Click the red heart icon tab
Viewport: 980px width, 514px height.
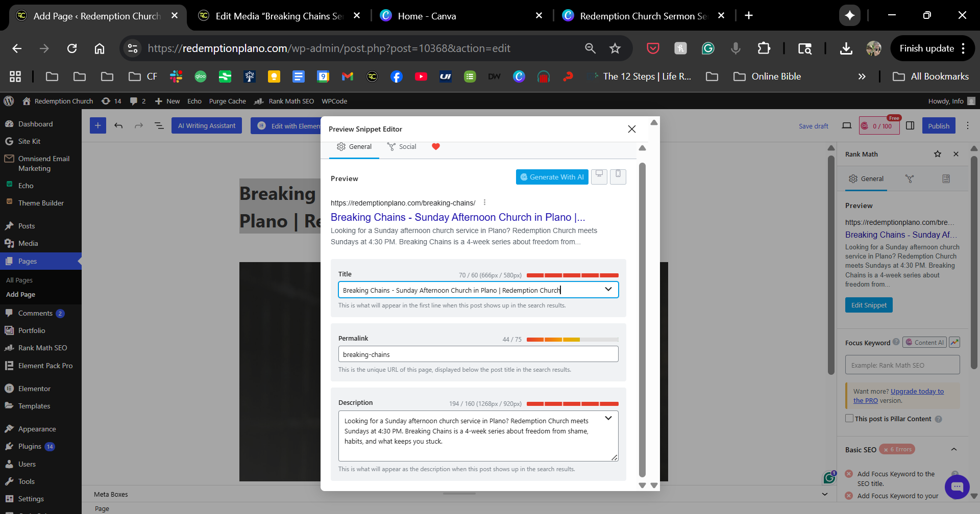point(435,147)
